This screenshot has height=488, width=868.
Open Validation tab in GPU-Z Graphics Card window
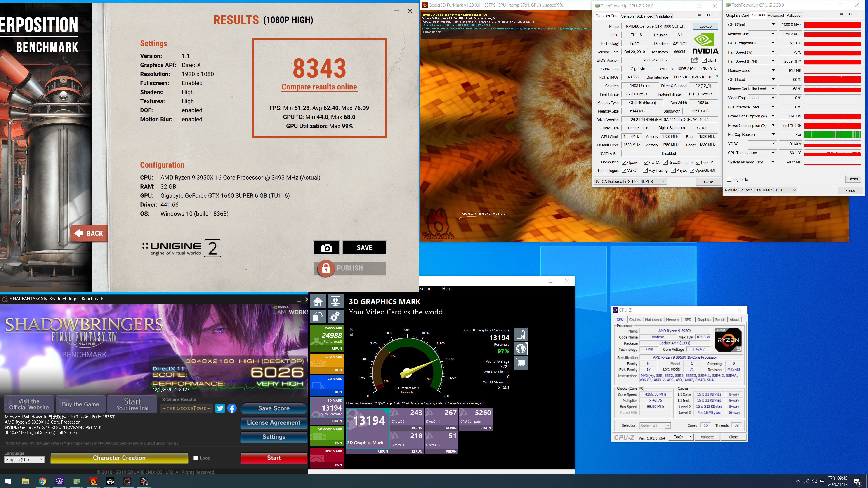point(663,16)
